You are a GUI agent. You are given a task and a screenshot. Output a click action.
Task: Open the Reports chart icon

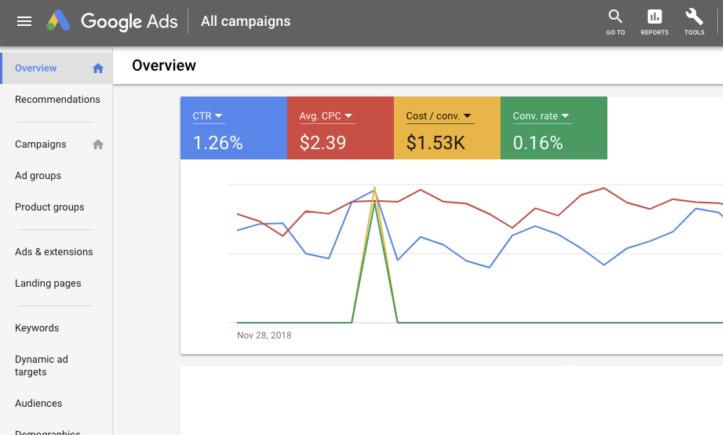pyautogui.click(x=655, y=19)
